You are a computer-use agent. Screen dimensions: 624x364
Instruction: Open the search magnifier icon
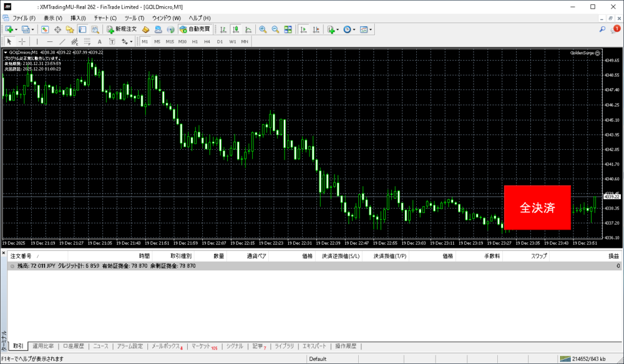point(602,29)
